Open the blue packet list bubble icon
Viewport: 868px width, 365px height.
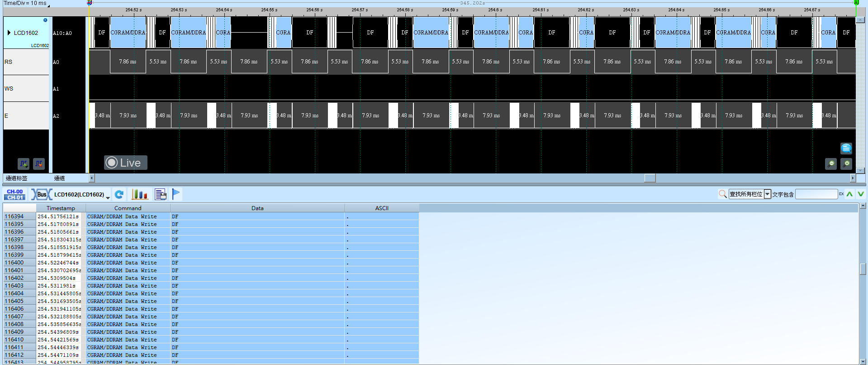(x=846, y=148)
